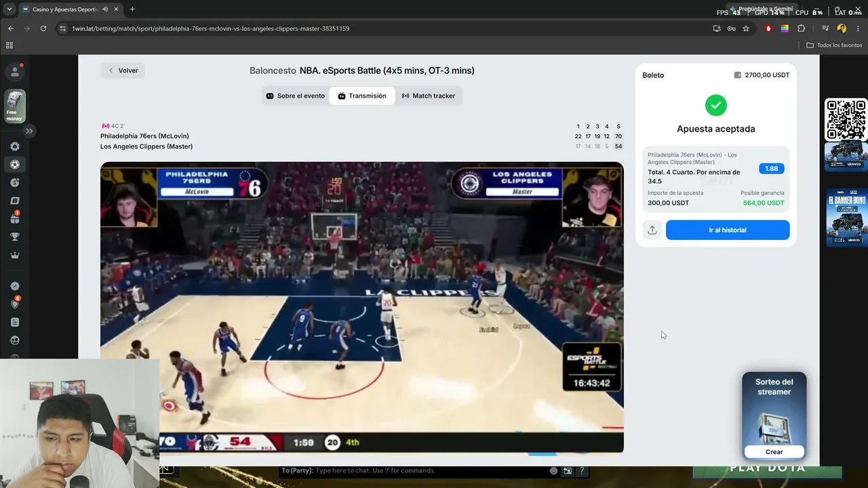Open the red shield extension icon

coord(768,28)
